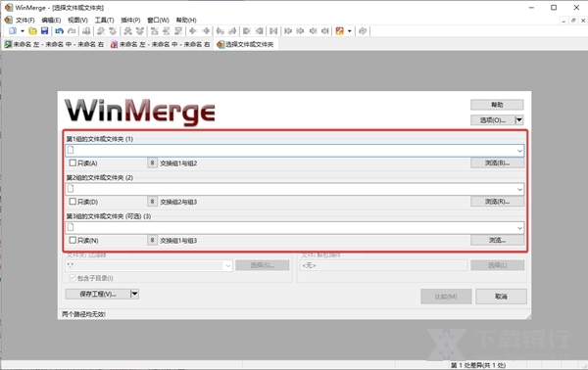Open the 编辑(E) menu
Screen dimensions: 588x370
[51, 20]
